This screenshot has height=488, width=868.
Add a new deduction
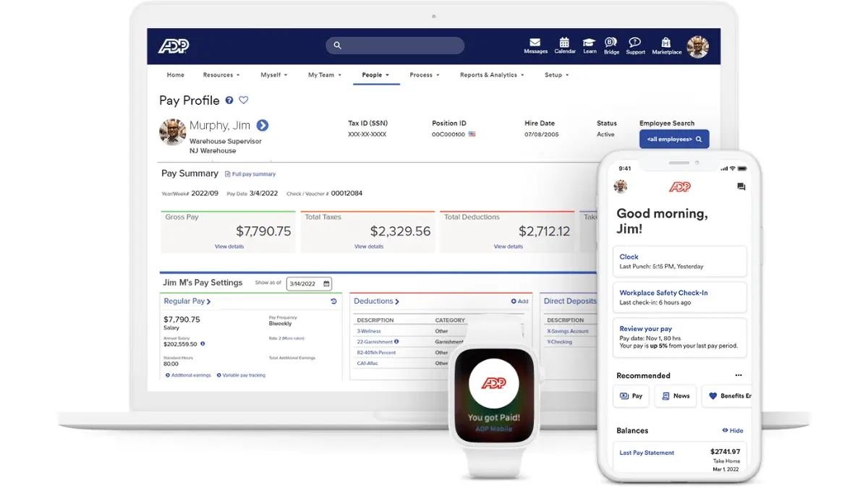(x=520, y=301)
